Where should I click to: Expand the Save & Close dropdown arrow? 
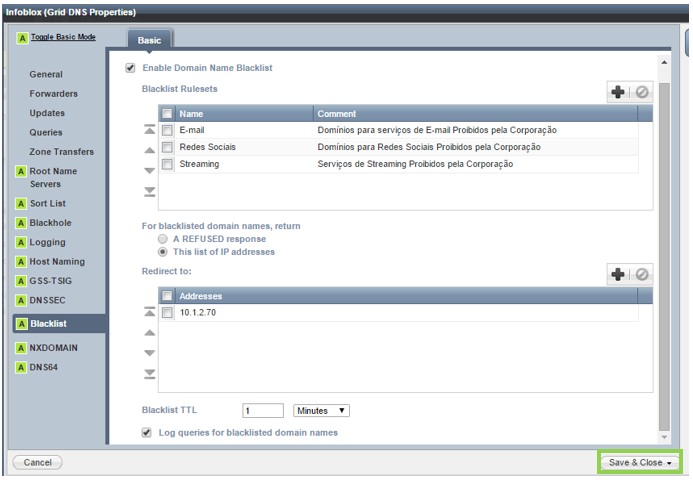coord(669,463)
